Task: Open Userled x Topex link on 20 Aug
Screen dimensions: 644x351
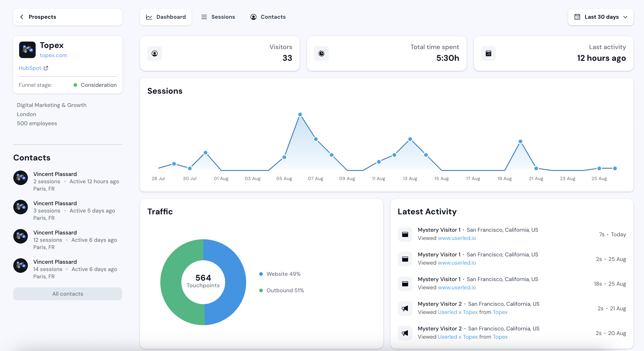Action: (x=457, y=337)
